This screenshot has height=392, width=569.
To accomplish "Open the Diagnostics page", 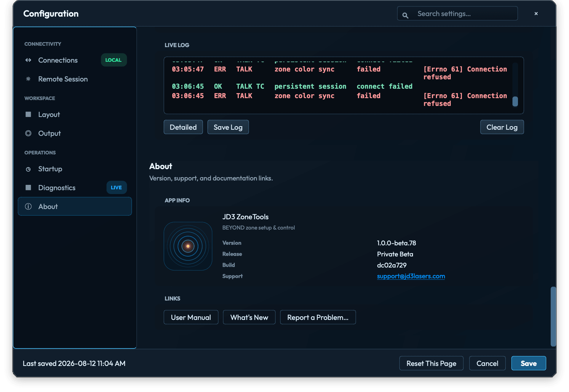I will coord(75,188).
